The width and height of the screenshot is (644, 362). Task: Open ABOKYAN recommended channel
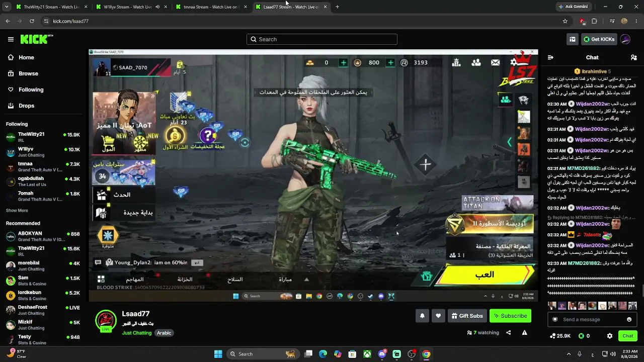[43, 236]
